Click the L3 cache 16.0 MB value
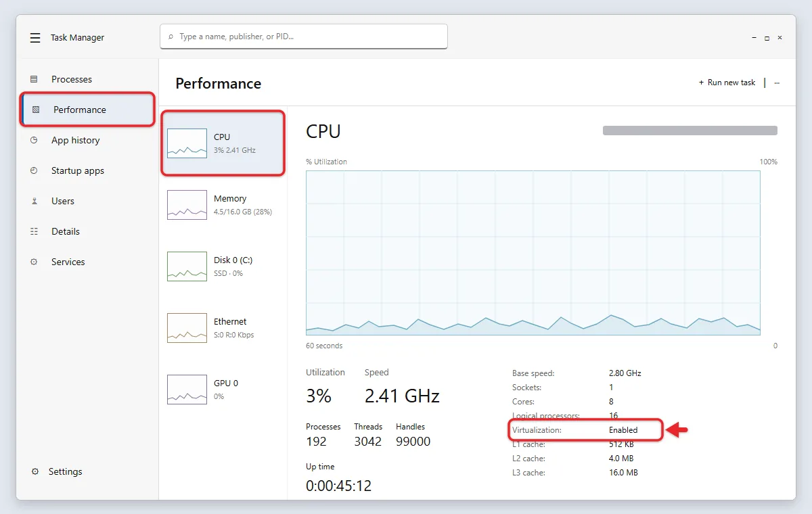812x514 pixels. [623, 473]
